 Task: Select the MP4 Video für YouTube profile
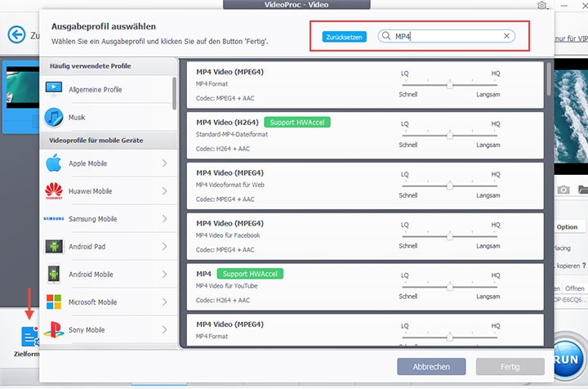pos(365,287)
